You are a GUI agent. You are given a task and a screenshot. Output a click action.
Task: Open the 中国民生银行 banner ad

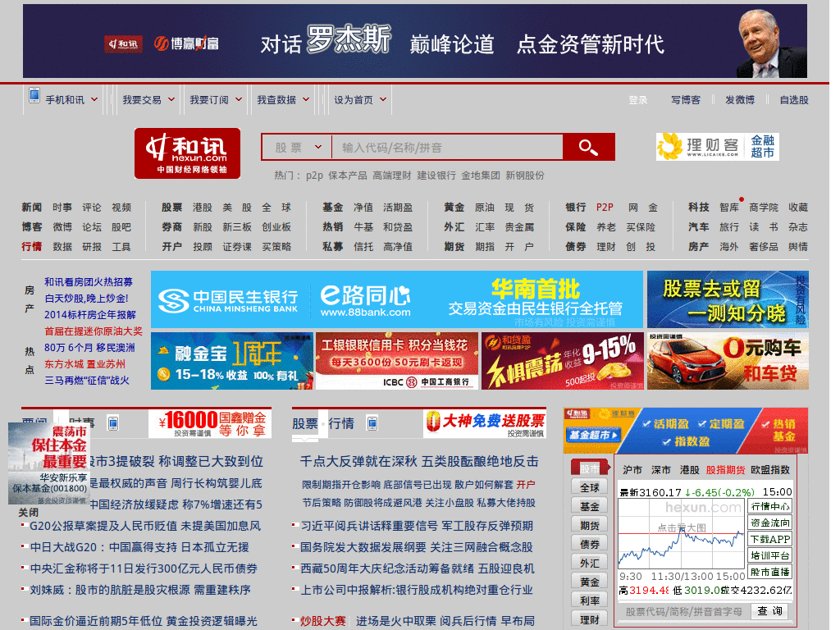tap(396, 299)
